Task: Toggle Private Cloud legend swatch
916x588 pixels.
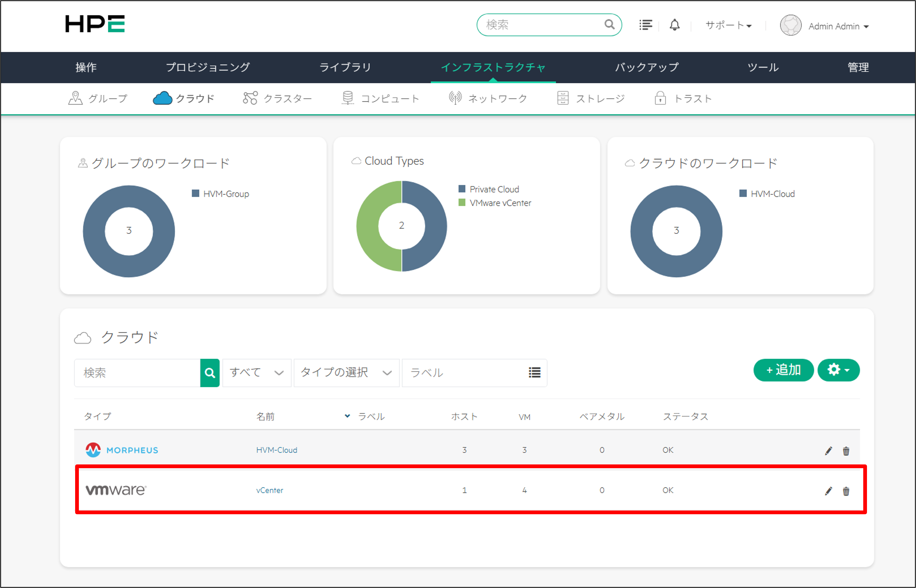Action: point(462,189)
